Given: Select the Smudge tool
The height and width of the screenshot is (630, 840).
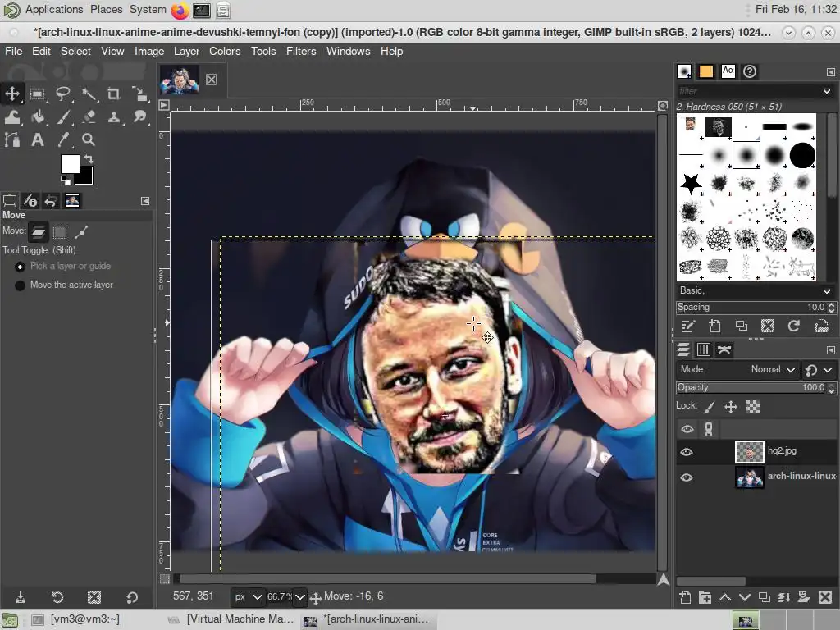Looking at the screenshot, I should click(139, 116).
